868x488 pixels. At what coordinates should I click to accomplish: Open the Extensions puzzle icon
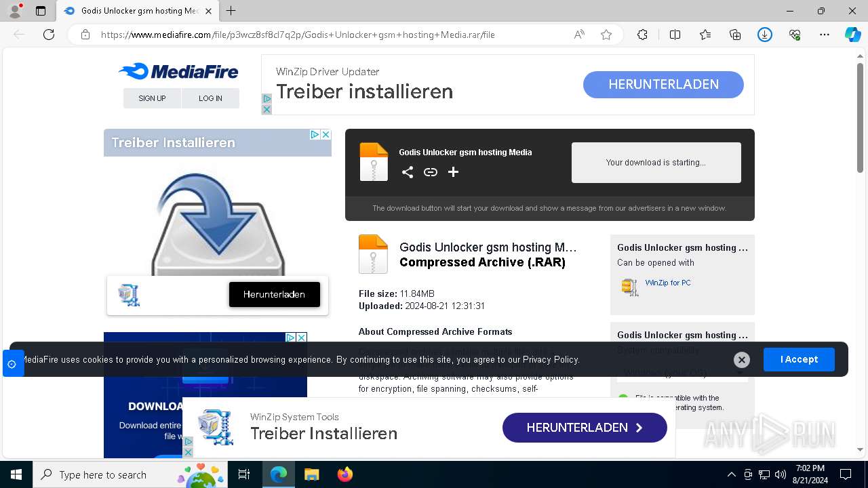pos(642,35)
